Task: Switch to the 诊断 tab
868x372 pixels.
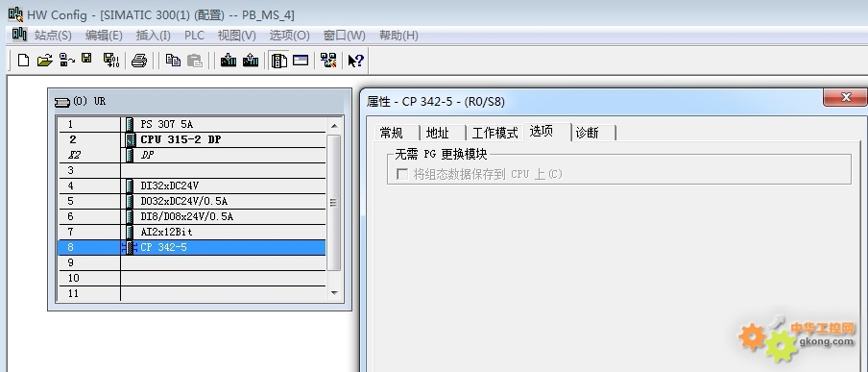Action: [592, 133]
